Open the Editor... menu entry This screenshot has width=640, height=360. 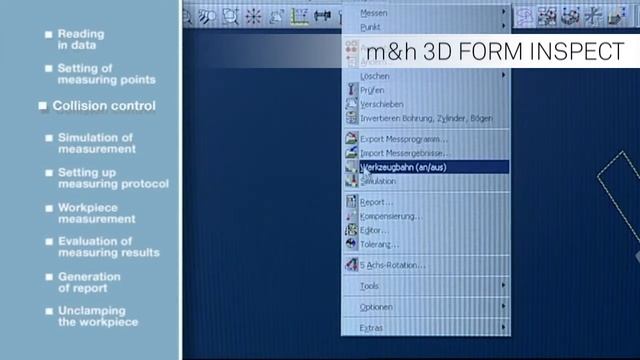point(426,230)
